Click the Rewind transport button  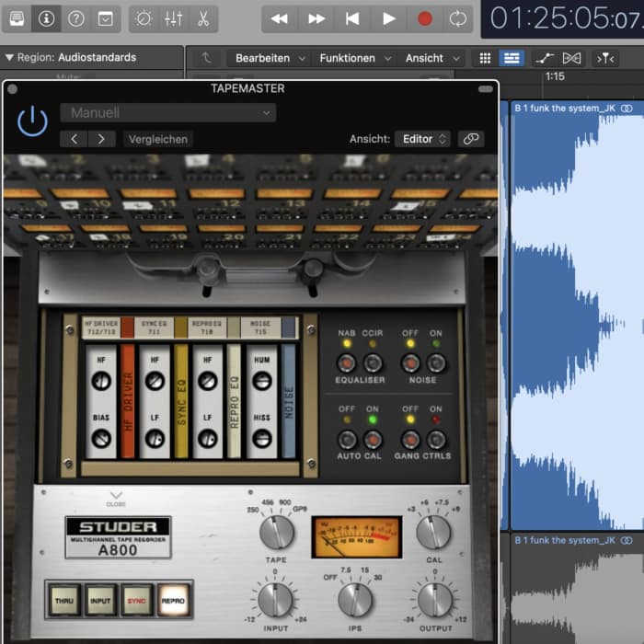[x=280, y=18]
